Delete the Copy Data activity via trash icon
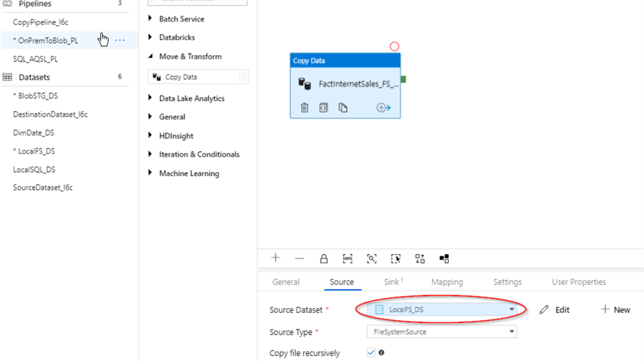This screenshot has width=644, height=361. coord(304,107)
